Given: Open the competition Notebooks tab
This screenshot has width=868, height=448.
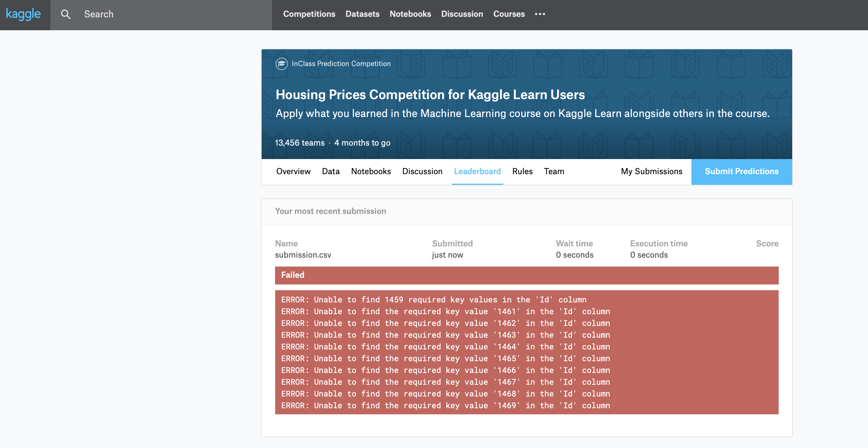Looking at the screenshot, I should (x=371, y=171).
